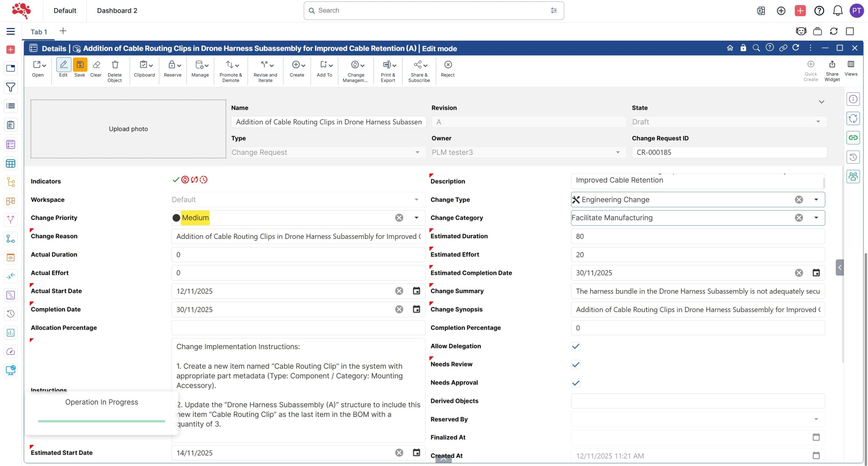Open the filter funnel in the left sidebar

click(11, 87)
